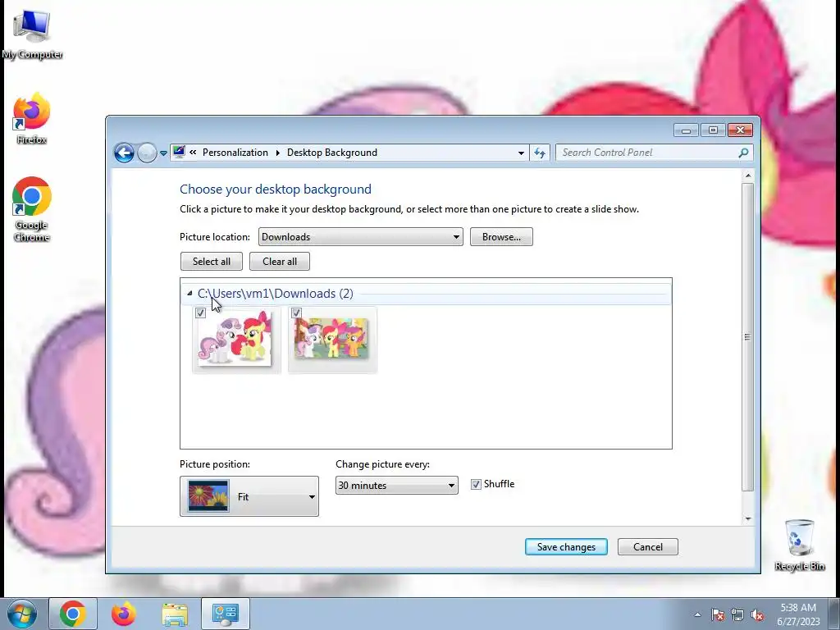Click the Personalization breadcrumb
Image resolution: width=840 pixels, height=630 pixels.
235,153
